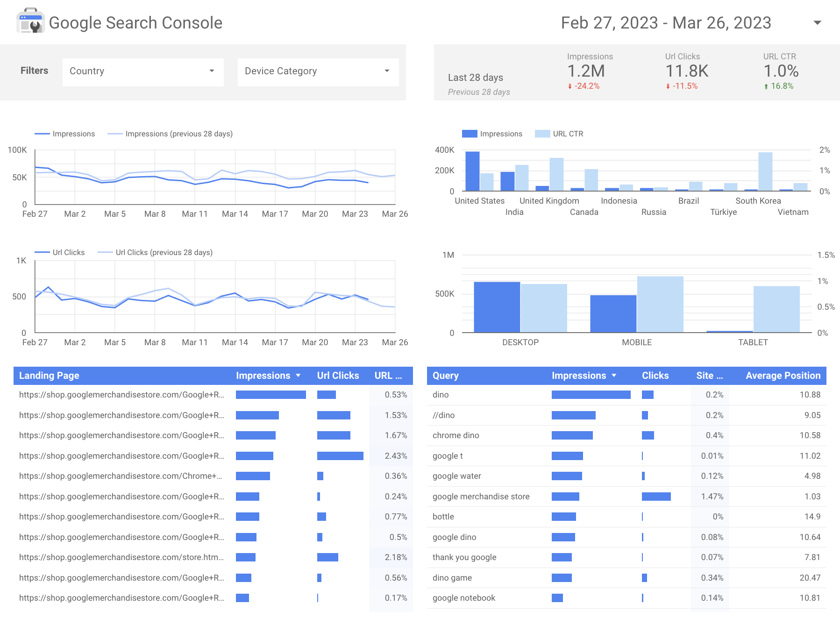Click the Chrome+ landing page URL
Screen dimensions: 840x625
pos(121,476)
